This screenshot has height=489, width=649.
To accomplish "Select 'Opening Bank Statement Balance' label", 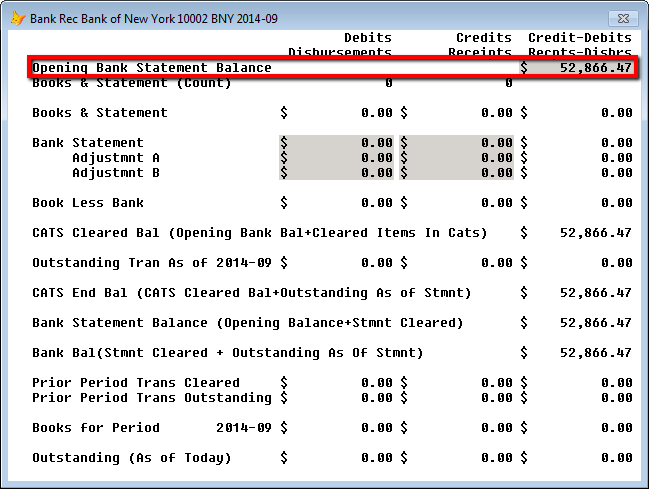I will pos(152,67).
